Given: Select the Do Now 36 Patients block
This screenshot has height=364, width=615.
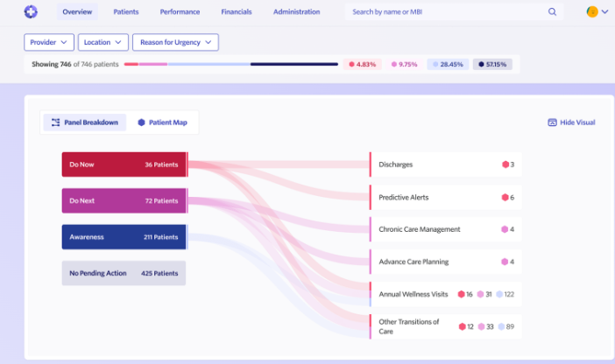Looking at the screenshot, I should [x=124, y=164].
